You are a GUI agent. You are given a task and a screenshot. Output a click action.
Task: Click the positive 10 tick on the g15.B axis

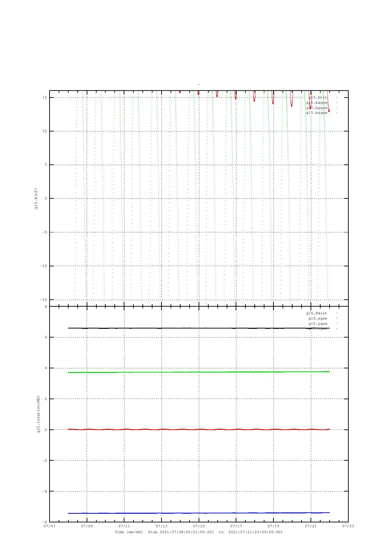pyautogui.click(x=45, y=131)
